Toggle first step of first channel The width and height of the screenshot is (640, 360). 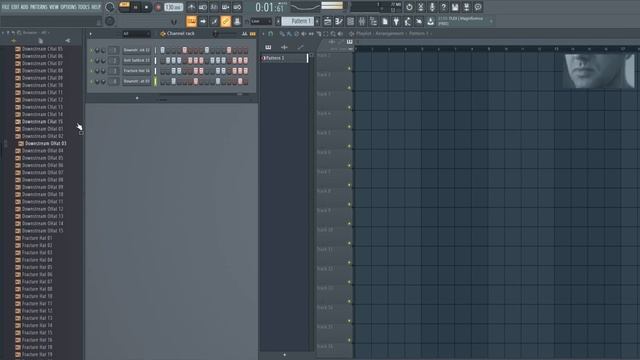click(x=162, y=50)
